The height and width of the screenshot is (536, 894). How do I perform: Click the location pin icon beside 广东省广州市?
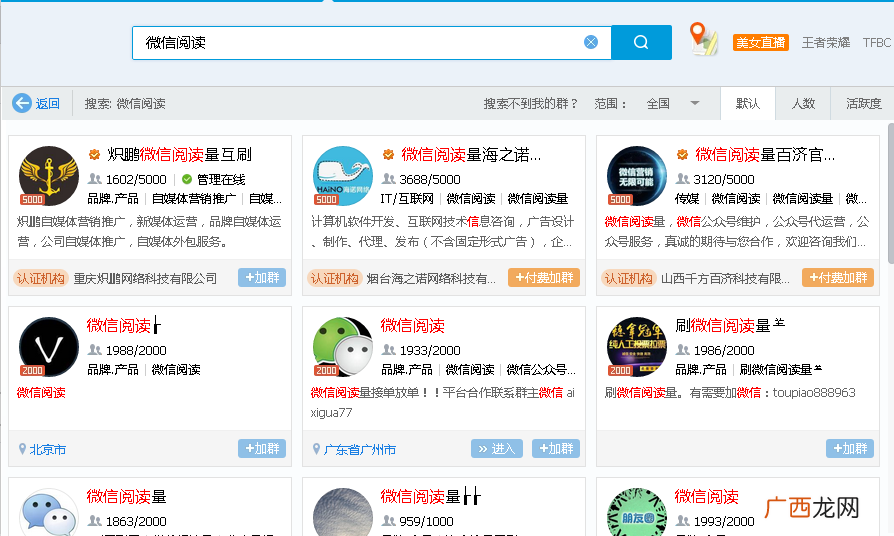coord(316,449)
